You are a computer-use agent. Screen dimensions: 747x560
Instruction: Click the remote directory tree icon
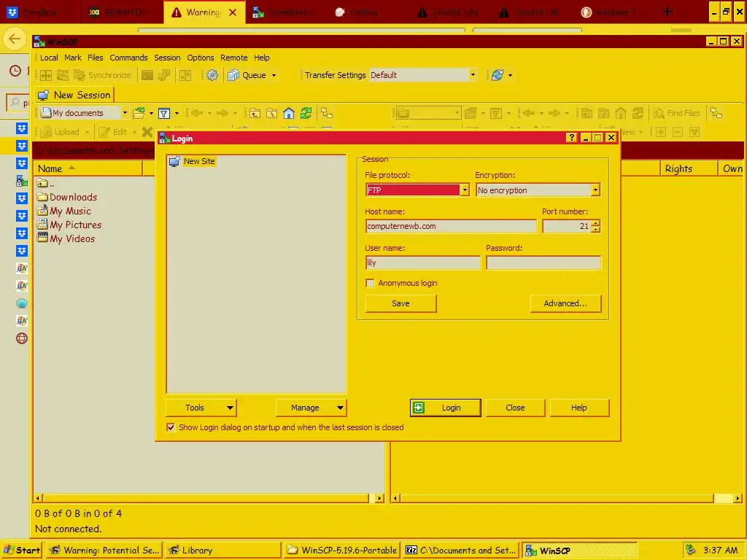[x=716, y=113]
